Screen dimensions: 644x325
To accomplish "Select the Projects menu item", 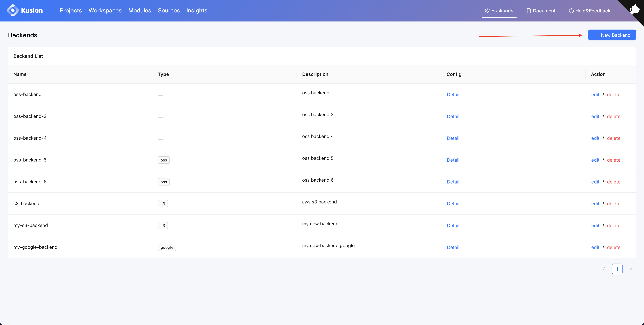I will coord(71,10).
